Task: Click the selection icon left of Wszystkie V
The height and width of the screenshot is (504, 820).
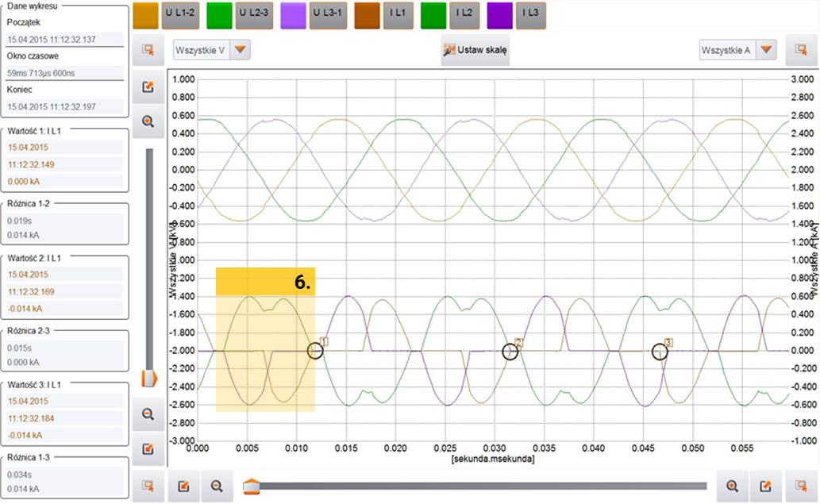Action: point(147,50)
